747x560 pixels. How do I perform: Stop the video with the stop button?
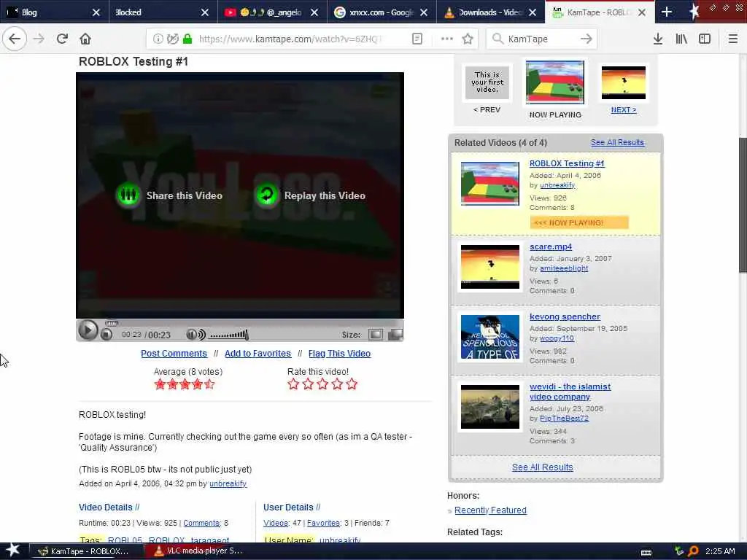(x=107, y=335)
